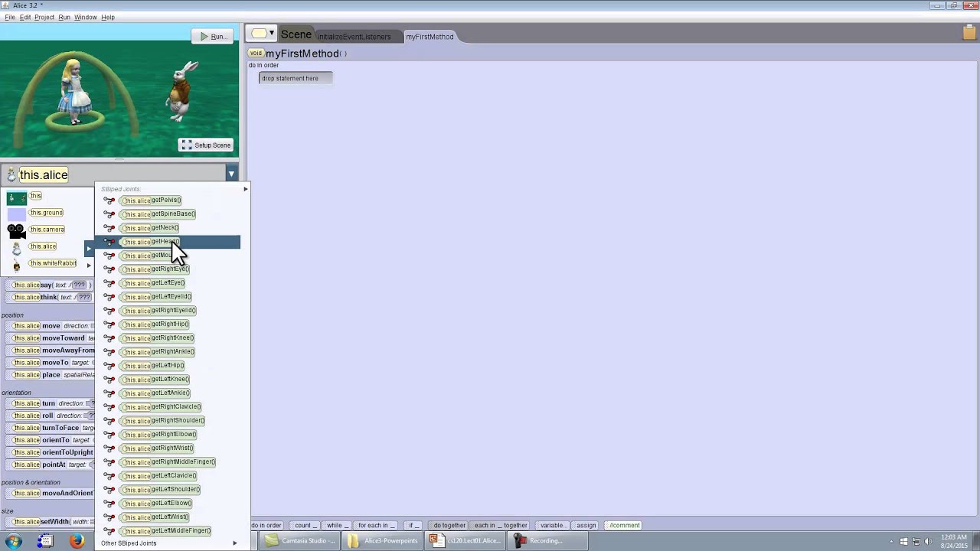Click the 'drop statement here' placeholder
The width and height of the screenshot is (980, 551).
point(296,78)
